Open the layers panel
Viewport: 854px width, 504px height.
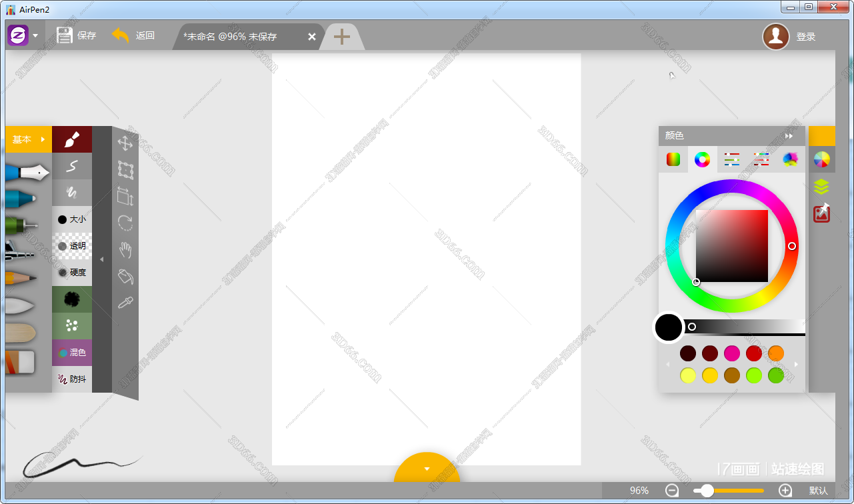(x=821, y=187)
